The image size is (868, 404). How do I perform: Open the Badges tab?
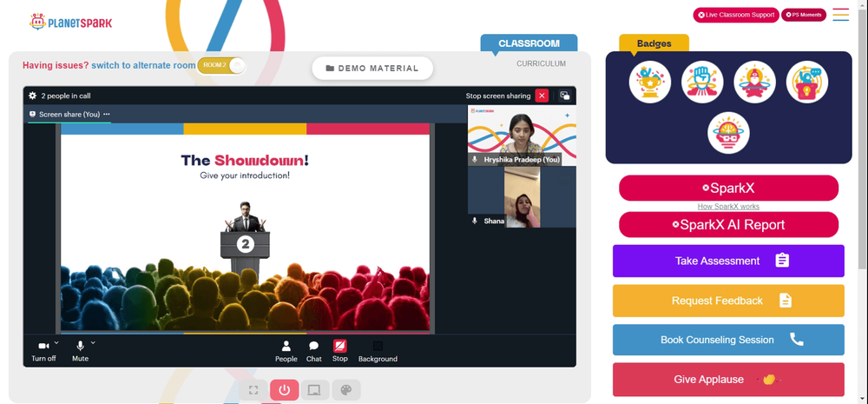654,43
